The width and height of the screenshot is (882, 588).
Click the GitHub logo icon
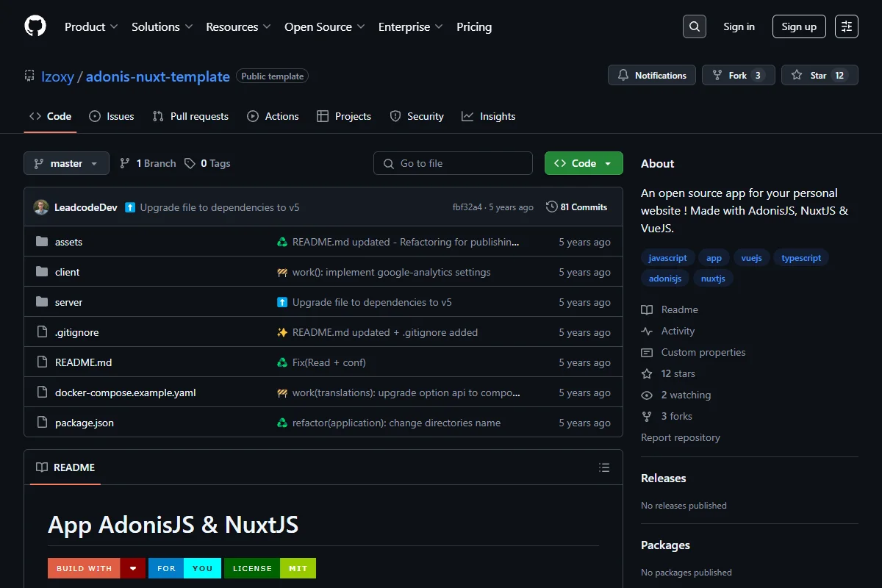(35, 26)
